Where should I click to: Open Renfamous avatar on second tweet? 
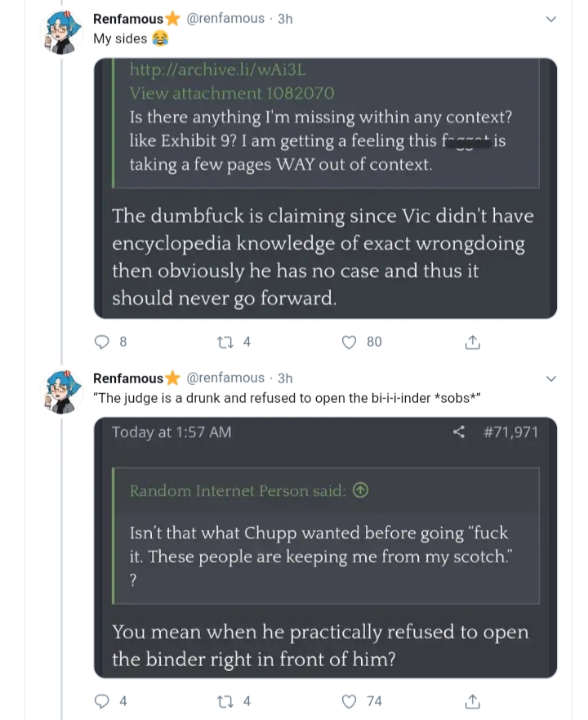tap(62, 391)
